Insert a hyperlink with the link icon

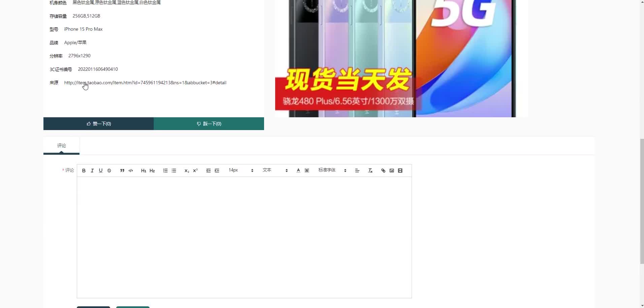pyautogui.click(x=383, y=170)
